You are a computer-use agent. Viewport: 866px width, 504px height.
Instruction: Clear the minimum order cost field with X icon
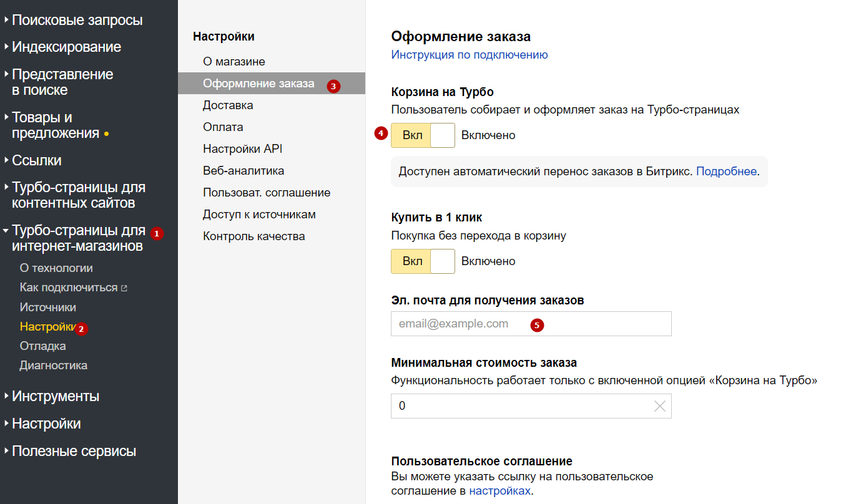(659, 406)
